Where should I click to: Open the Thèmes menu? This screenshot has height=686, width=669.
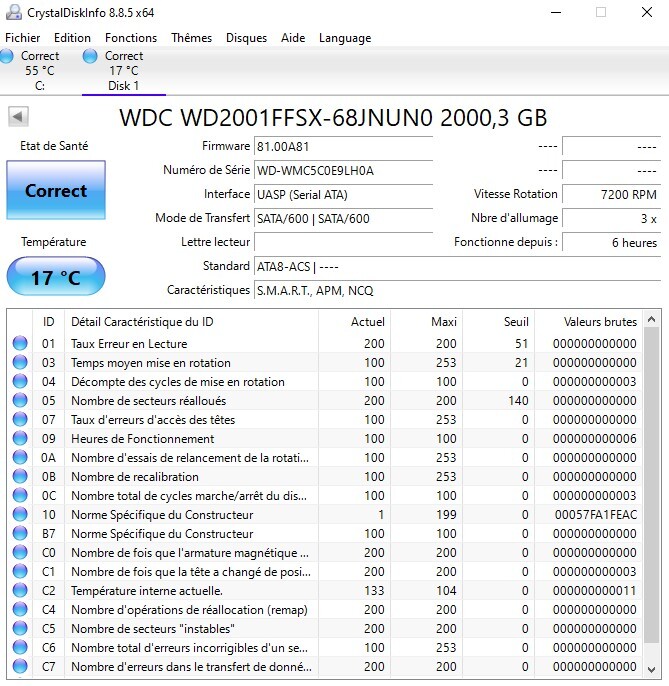pos(191,38)
